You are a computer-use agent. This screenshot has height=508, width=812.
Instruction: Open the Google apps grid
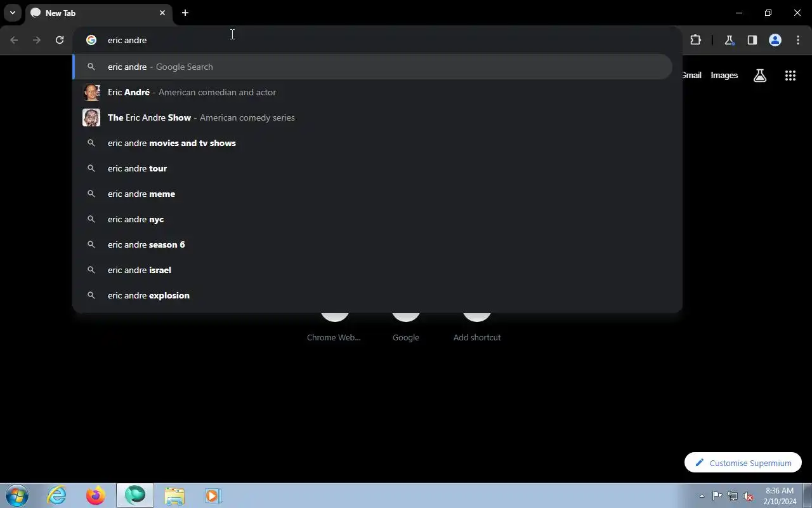click(790, 76)
